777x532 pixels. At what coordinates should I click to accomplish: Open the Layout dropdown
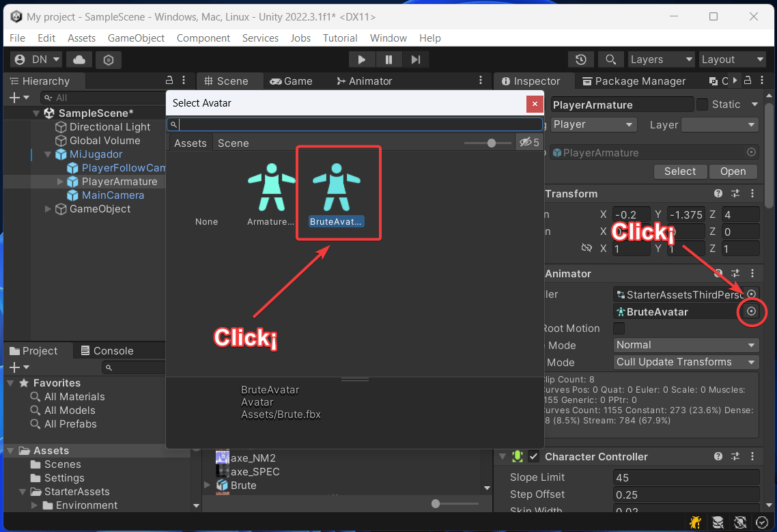(x=732, y=59)
